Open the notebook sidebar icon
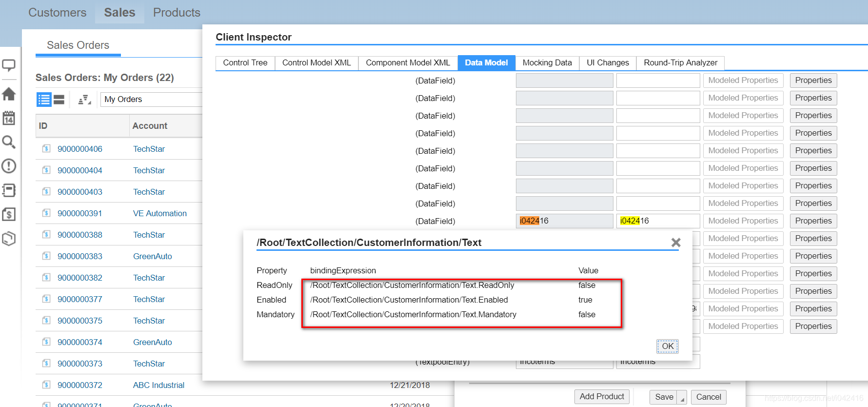 (x=9, y=190)
